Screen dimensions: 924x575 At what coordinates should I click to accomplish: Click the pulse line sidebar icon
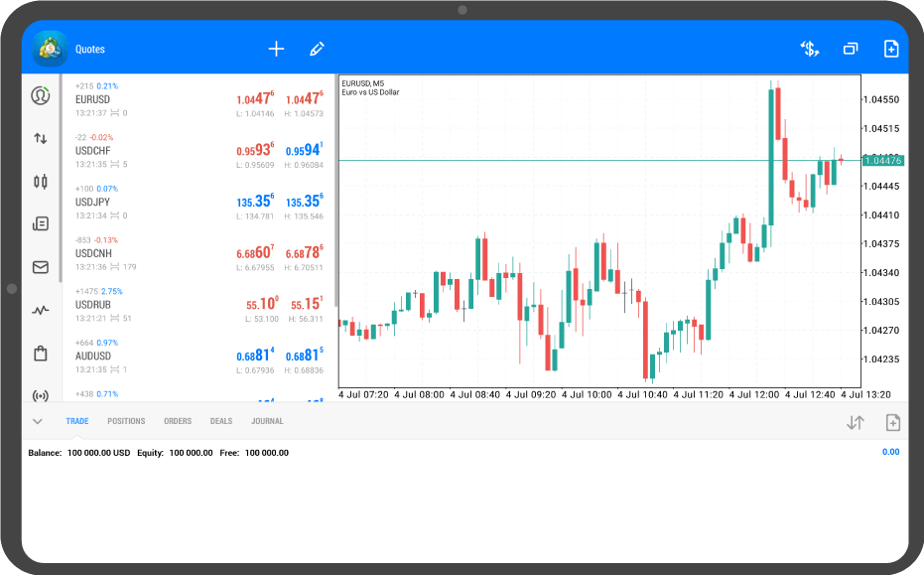click(41, 310)
